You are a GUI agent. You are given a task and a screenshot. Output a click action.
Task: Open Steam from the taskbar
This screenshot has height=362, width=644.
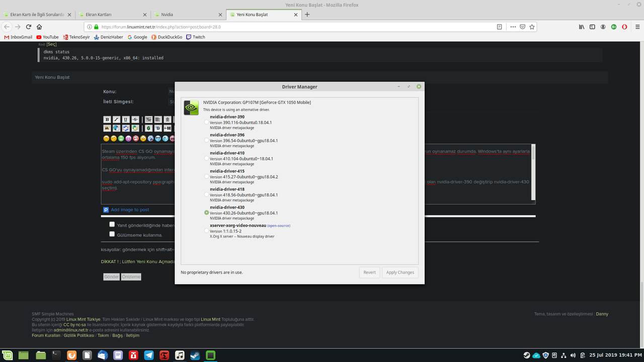195,355
